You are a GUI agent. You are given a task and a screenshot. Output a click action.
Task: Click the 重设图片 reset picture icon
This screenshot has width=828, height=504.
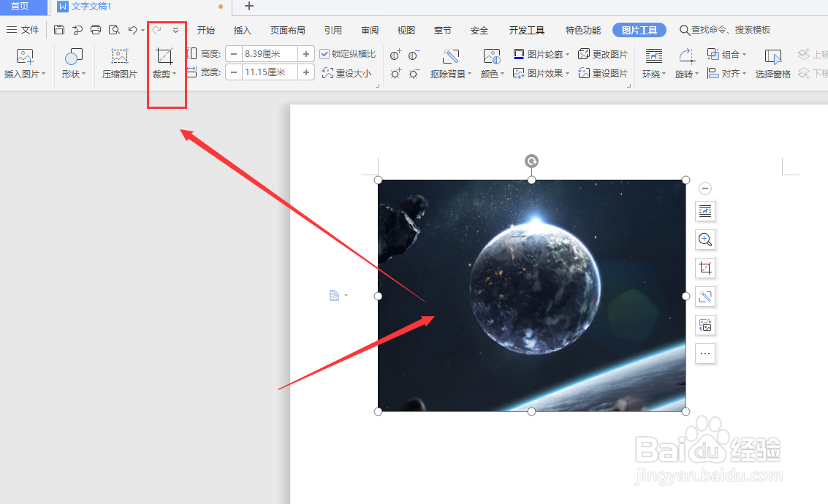point(604,72)
